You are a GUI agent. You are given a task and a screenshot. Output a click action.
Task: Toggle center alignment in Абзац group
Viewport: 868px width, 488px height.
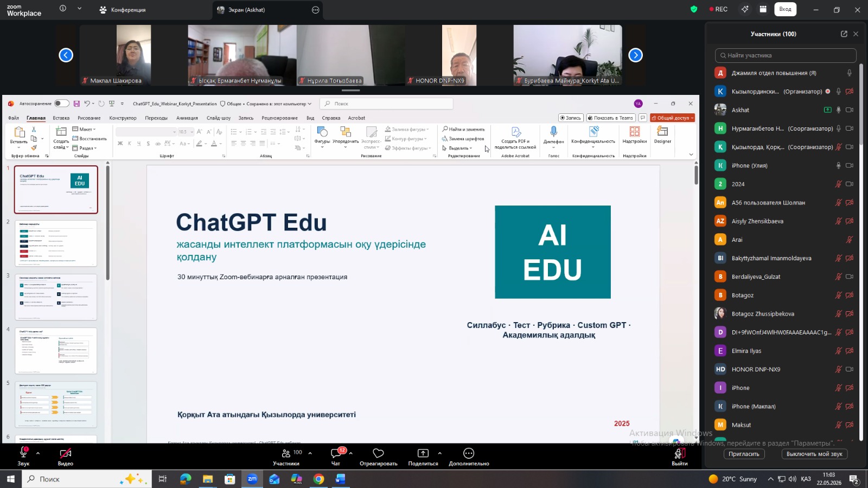(x=243, y=144)
